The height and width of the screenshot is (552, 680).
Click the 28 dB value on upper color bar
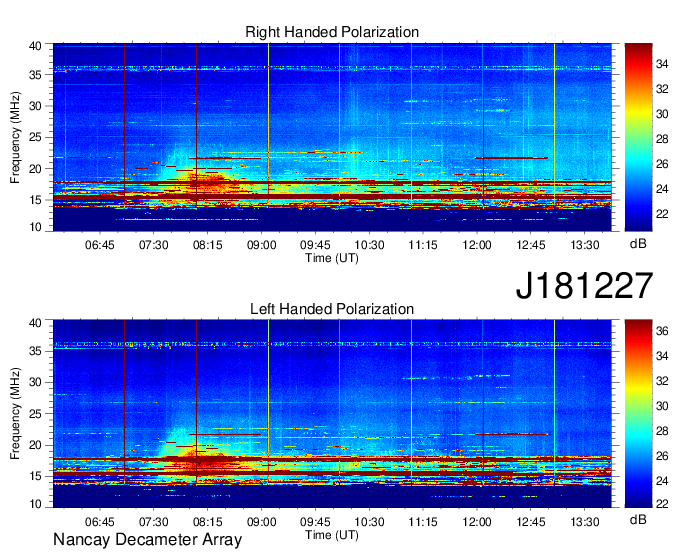pyautogui.click(x=662, y=139)
